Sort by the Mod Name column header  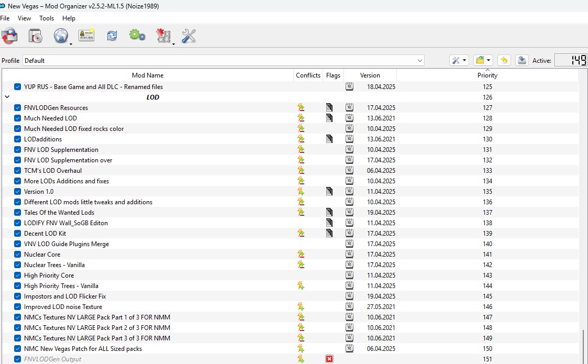[148, 75]
